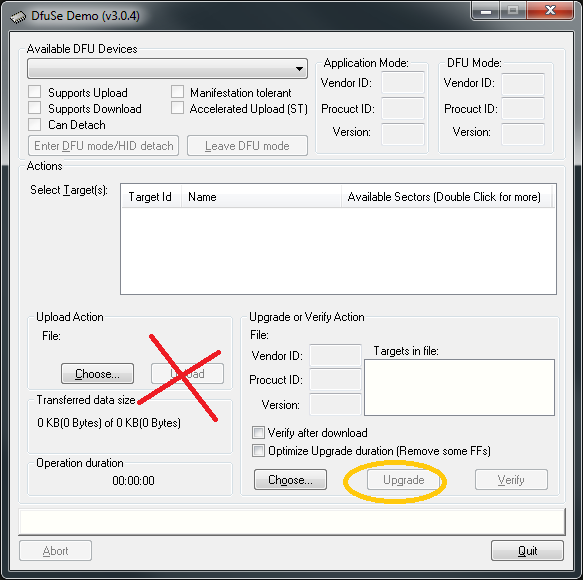Check the Can Detach option
583x580 pixels.
pos(35,125)
